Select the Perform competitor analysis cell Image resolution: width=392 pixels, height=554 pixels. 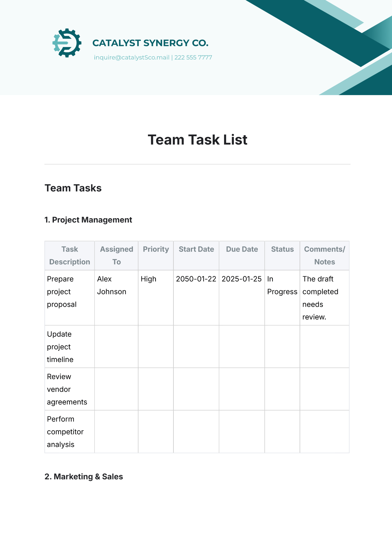[70, 432]
